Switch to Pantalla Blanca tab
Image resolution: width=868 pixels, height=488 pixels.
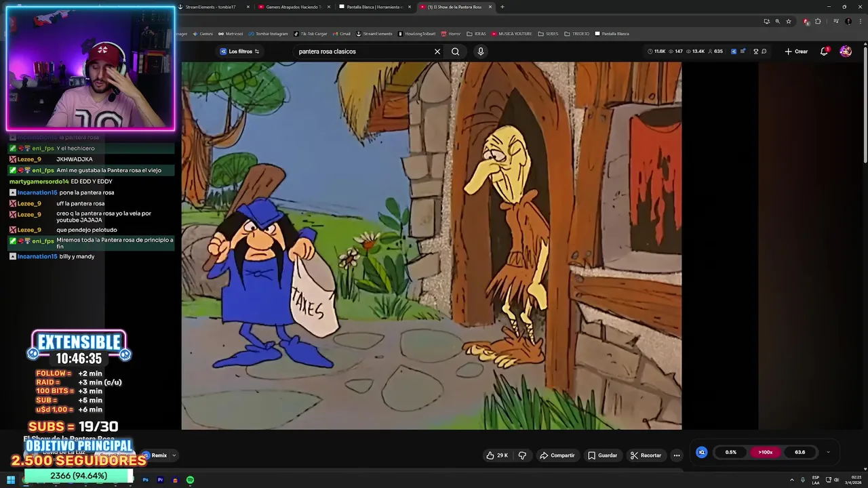click(x=374, y=7)
